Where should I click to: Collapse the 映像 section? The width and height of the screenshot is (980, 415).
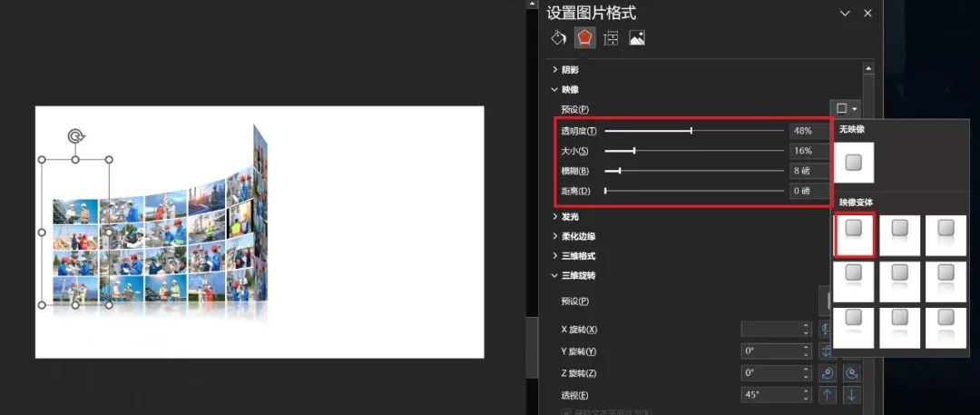(x=565, y=90)
